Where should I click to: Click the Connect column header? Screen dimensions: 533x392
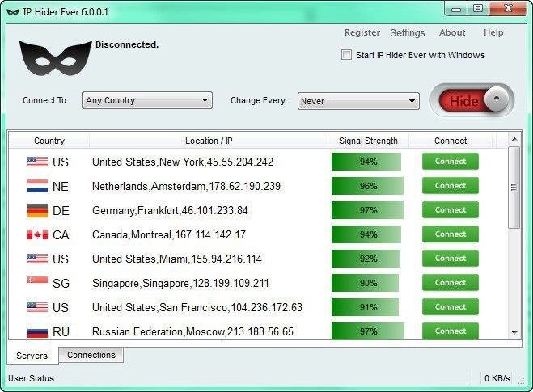(451, 141)
